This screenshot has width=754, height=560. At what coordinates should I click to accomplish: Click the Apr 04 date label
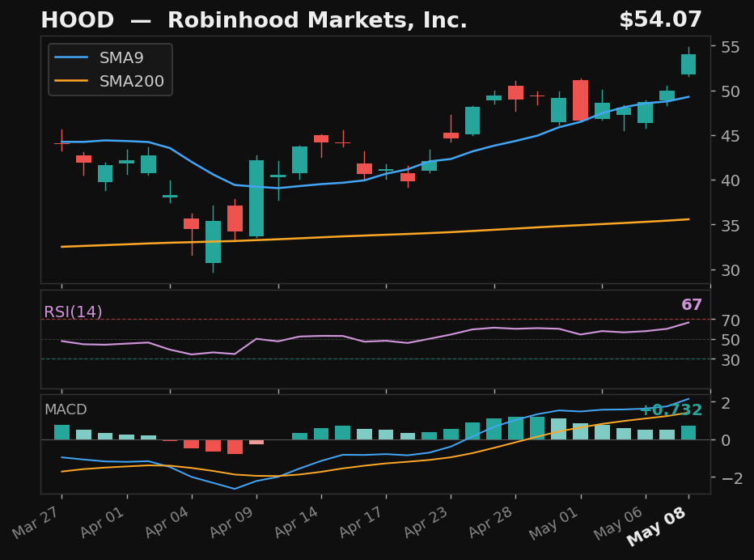point(167,521)
